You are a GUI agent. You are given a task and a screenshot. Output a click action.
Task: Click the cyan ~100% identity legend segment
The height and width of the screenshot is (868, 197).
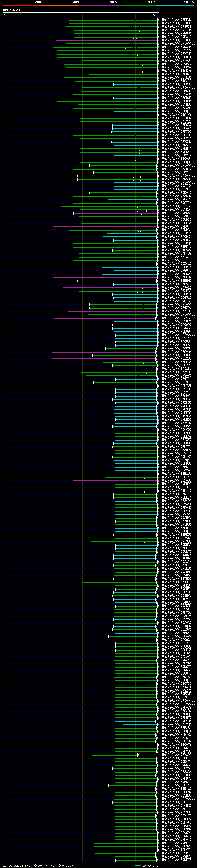(x=175, y=6)
